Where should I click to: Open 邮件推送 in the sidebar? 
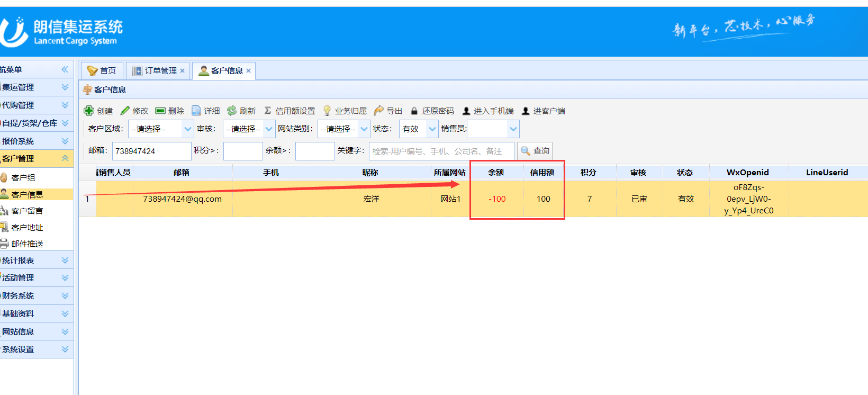pos(27,244)
